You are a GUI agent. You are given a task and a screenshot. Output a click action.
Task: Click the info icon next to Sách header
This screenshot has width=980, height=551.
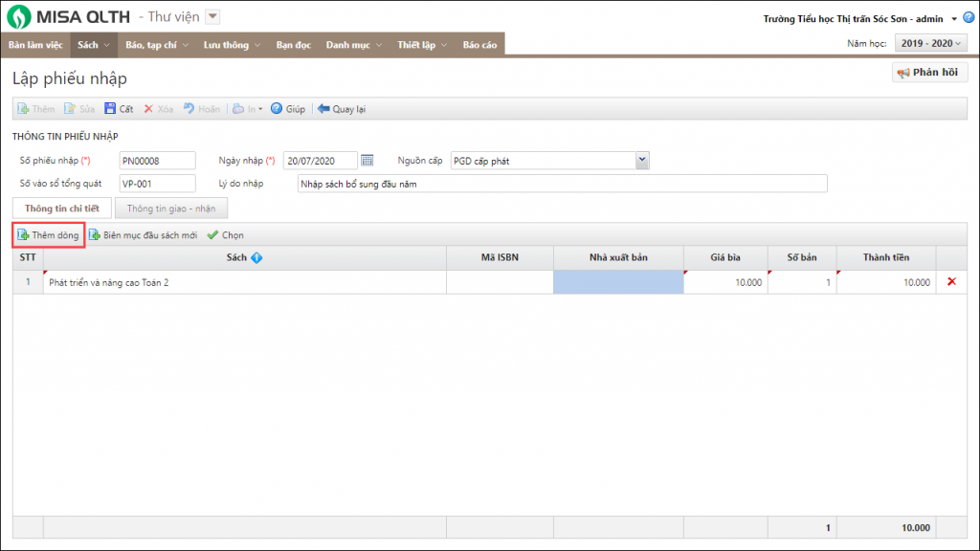tap(256, 257)
